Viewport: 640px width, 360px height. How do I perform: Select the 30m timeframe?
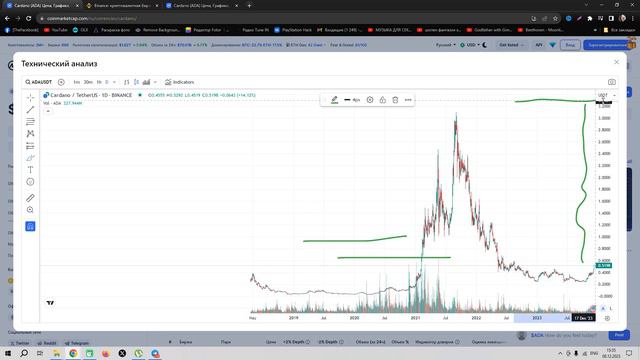pos(88,82)
